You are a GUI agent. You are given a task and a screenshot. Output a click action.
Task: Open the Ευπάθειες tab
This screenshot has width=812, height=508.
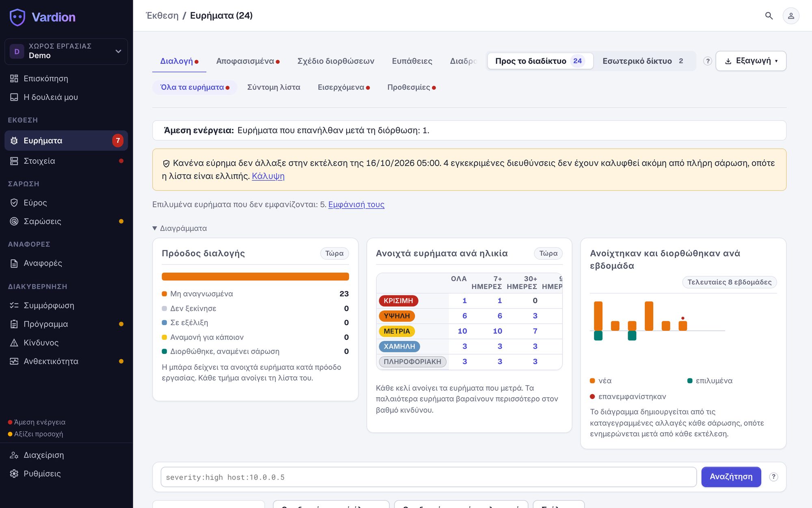pos(412,61)
